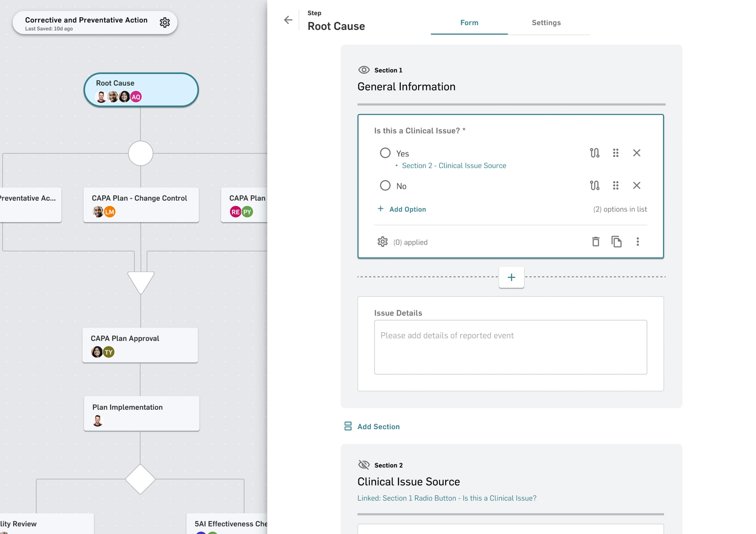This screenshot has width=756, height=534.
Task: Delete the Clinical Issue question via trash
Action: click(x=596, y=242)
